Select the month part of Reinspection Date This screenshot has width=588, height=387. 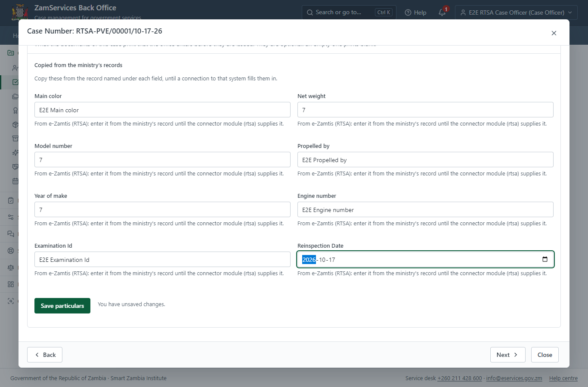322,260
